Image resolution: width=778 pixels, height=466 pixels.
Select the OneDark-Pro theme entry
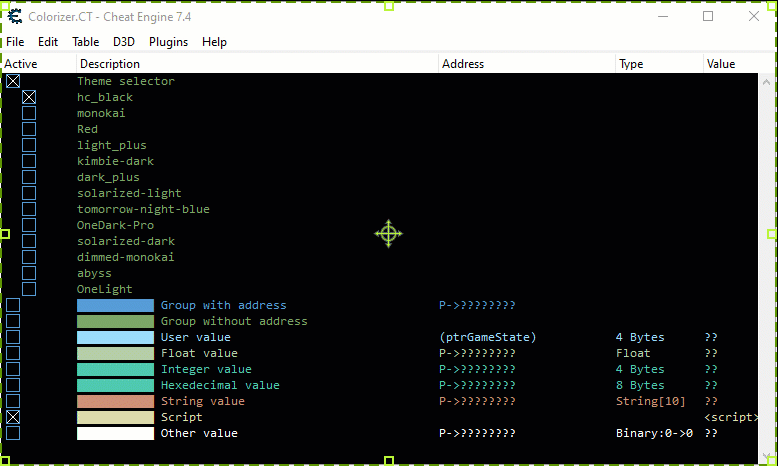(x=115, y=225)
